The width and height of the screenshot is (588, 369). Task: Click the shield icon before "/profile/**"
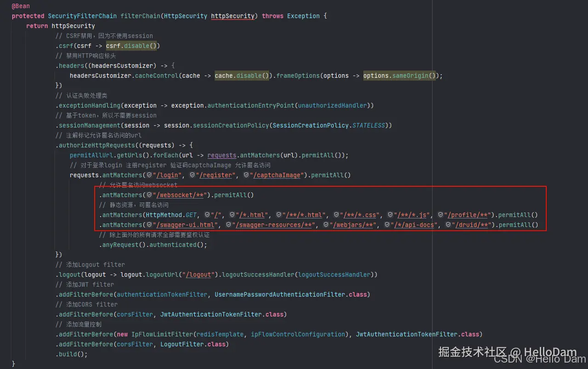click(x=441, y=215)
